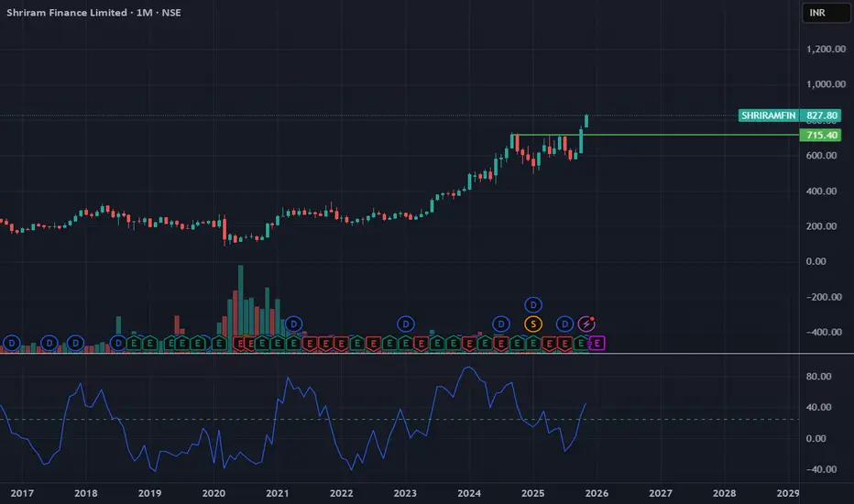Open the first green E marker after mid-2018 D
The height and width of the screenshot is (504, 854).
tap(134, 344)
